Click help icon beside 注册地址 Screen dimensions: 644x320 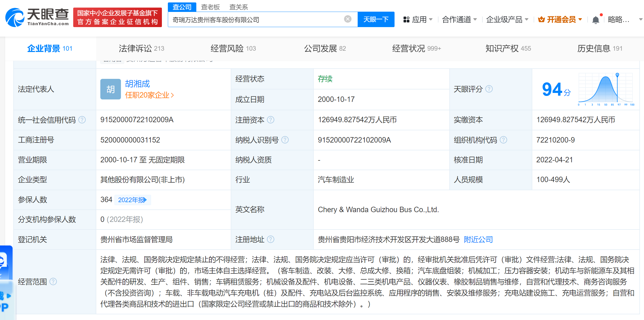pyautogui.click(x=271, y=239)
